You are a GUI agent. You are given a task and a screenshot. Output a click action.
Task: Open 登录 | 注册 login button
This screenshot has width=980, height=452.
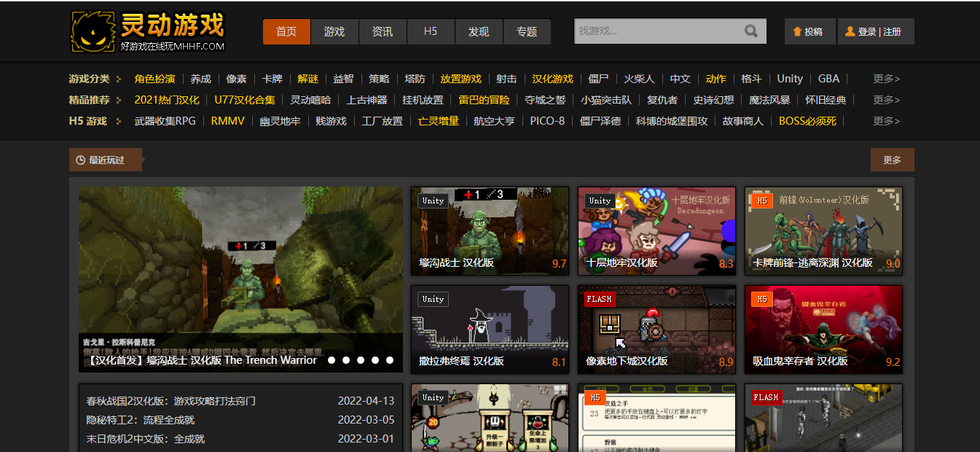[x=876, y=31]
